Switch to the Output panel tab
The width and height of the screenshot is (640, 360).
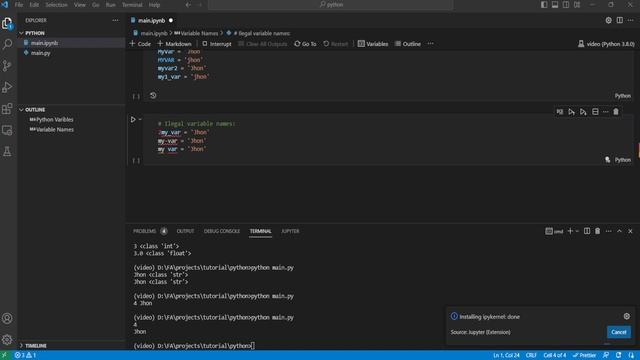point(185,231)
